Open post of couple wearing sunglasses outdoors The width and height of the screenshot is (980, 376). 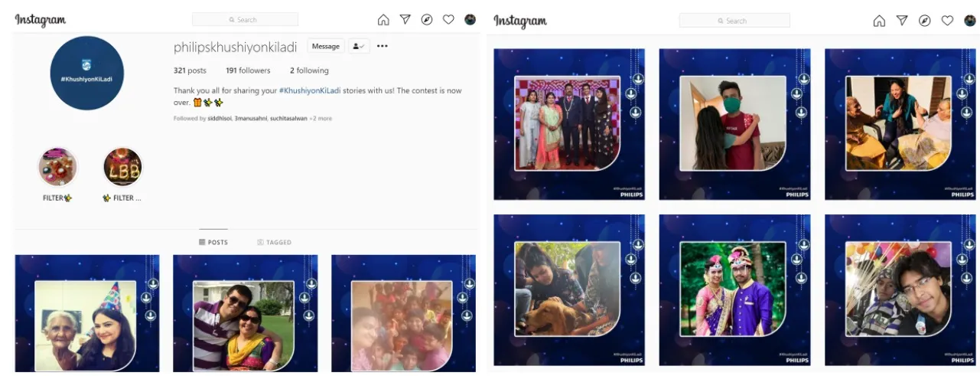pyautogui.click(x=245, y=313)
